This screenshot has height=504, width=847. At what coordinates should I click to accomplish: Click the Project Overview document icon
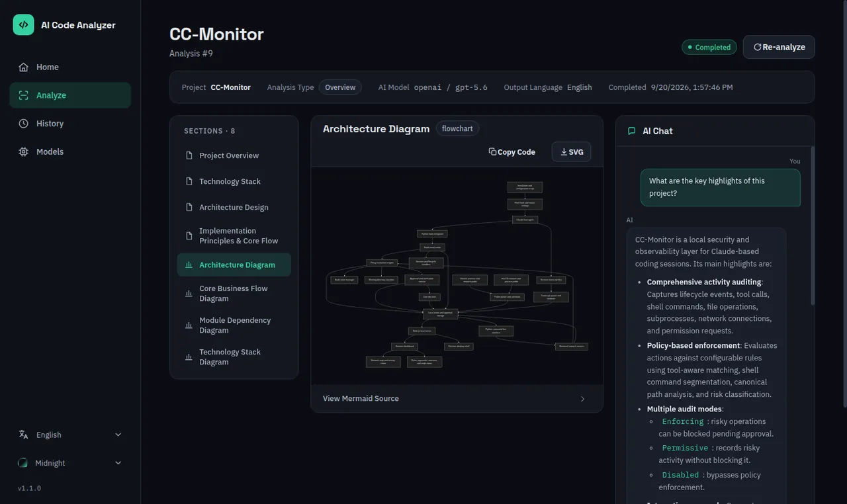pyautogui.click(x=189, y=155)
